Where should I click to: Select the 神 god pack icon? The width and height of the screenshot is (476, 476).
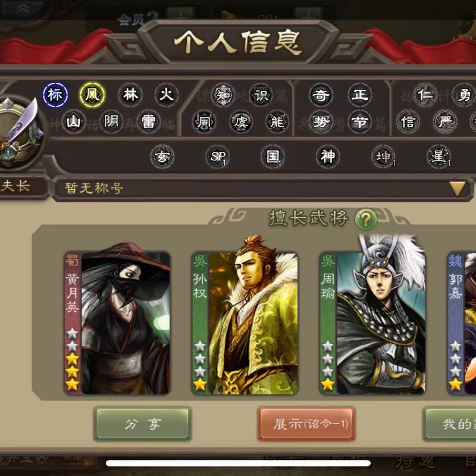(x=328, y=156)
